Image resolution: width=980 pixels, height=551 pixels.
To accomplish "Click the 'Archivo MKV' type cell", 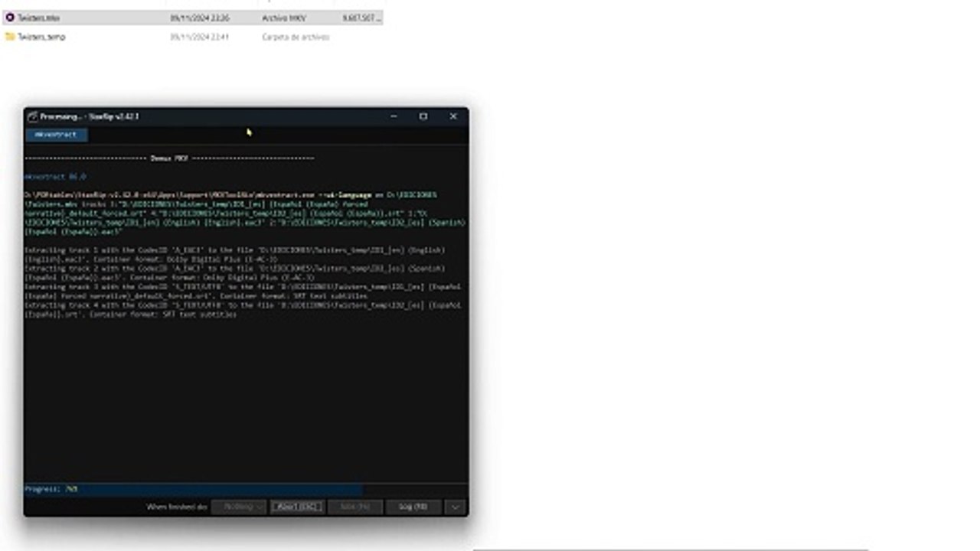I will point(284,18).
